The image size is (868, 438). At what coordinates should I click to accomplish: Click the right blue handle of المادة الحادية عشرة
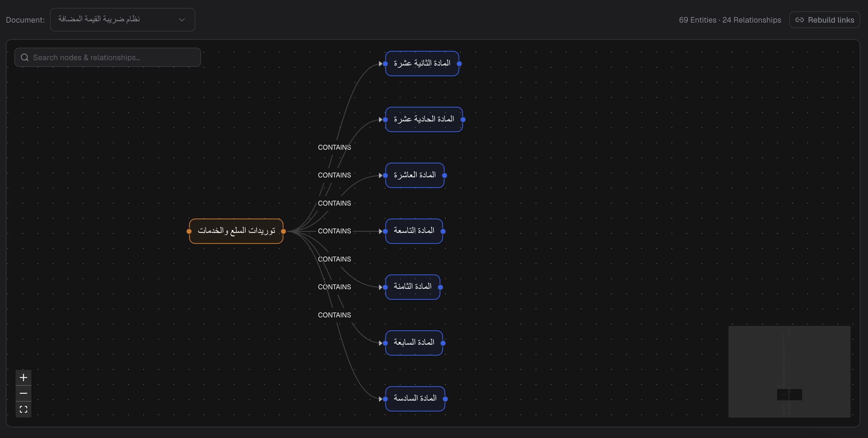point(463,120)
